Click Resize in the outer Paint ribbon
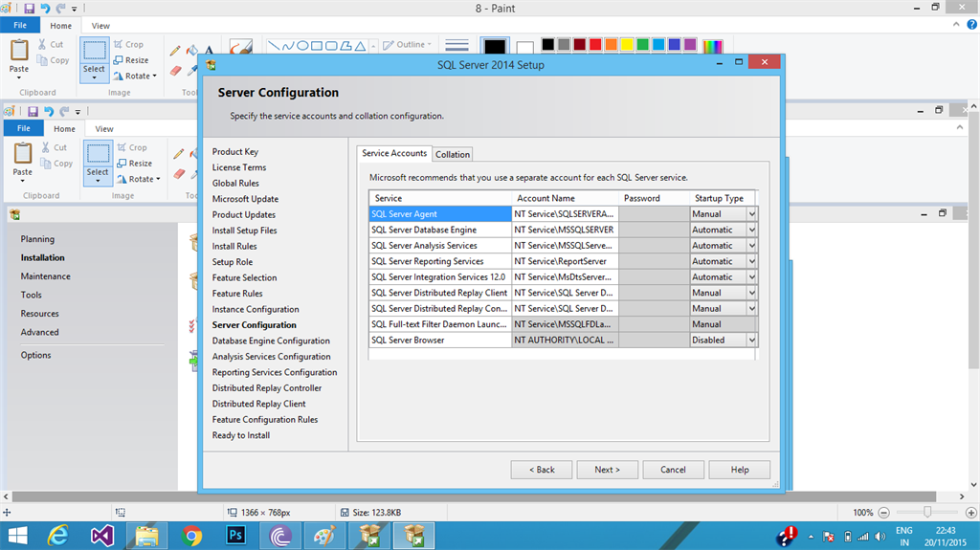Screen dimensions: 980x550 tap(130, 60)
